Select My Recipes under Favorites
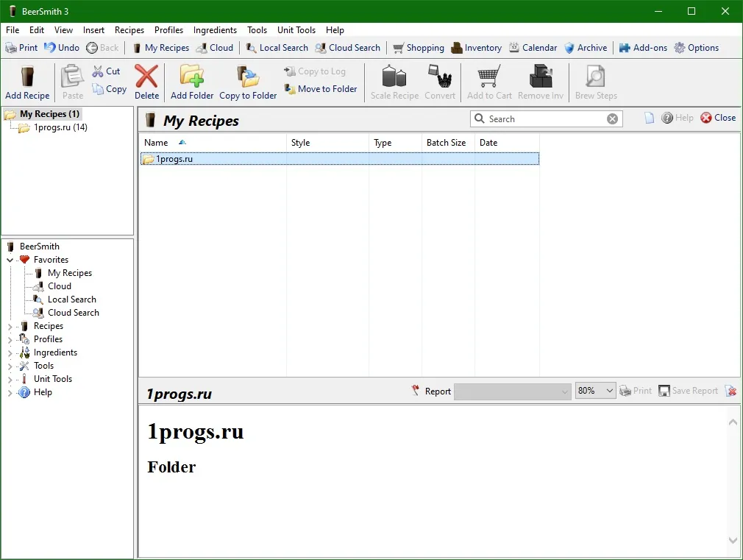The width and height of the screenshot is (743, 560). click(63, 273)
